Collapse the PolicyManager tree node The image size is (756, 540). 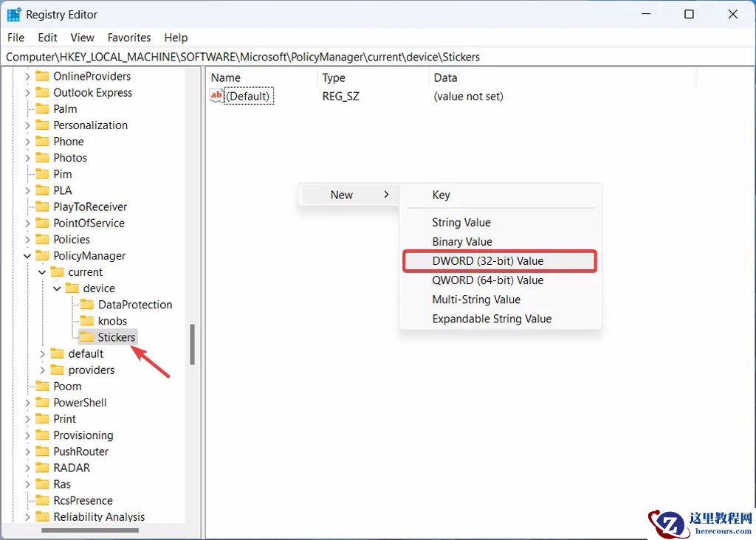pyautogui.click(x=27, y=256)
